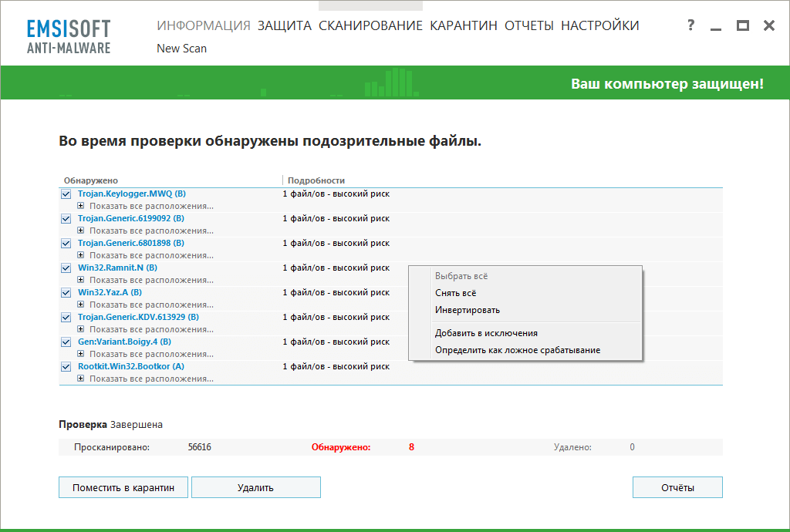Expand locations for Trojan.Generic.6199092
Screen dimensions: 790x532
point(79,230)
